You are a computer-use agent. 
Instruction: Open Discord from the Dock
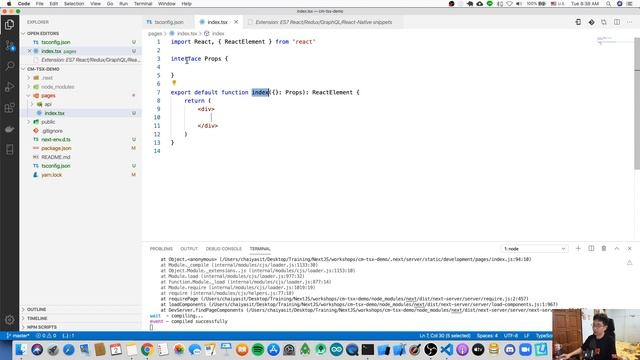coord(509,350)
